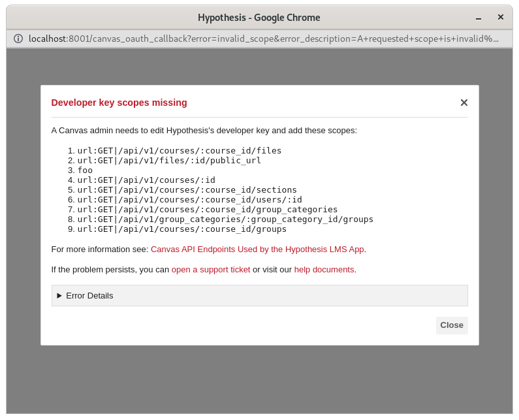Screen dimensions: 519x420
Task: Select the scope ending in courses/:id
Action: pyautogui.click(x=146, y=180)
